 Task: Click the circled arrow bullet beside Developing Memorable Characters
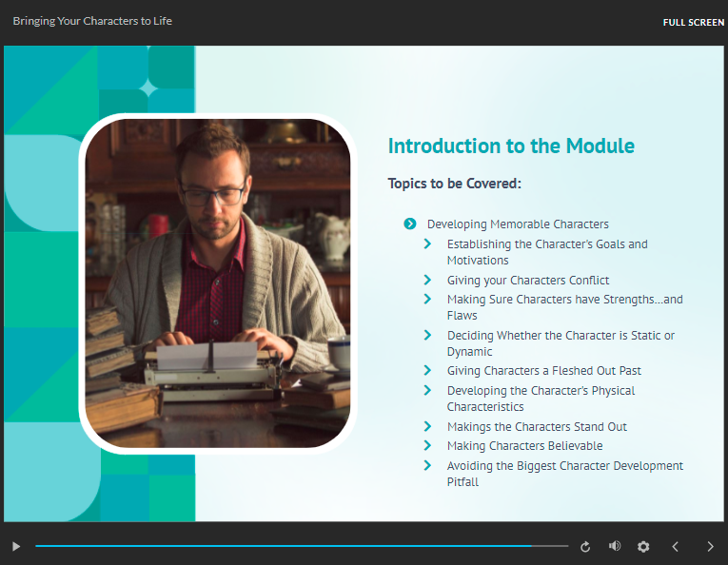tap(410, 224)
